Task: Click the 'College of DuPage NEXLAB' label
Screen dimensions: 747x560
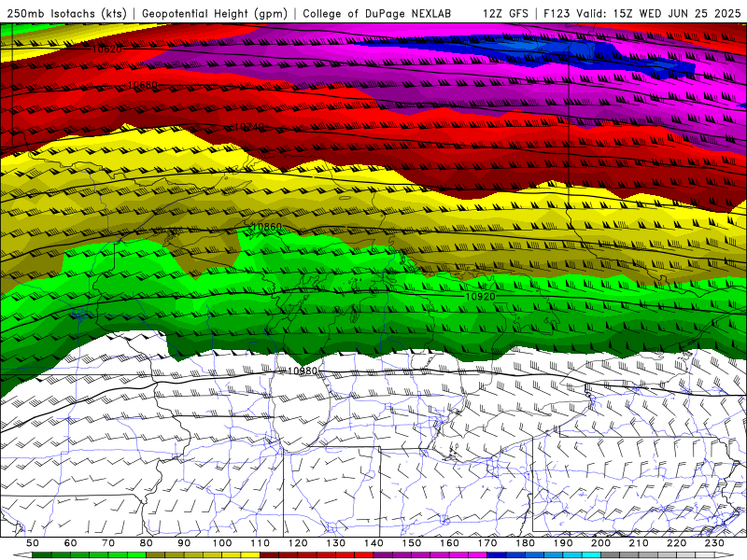Action: [x=377, y=14]
